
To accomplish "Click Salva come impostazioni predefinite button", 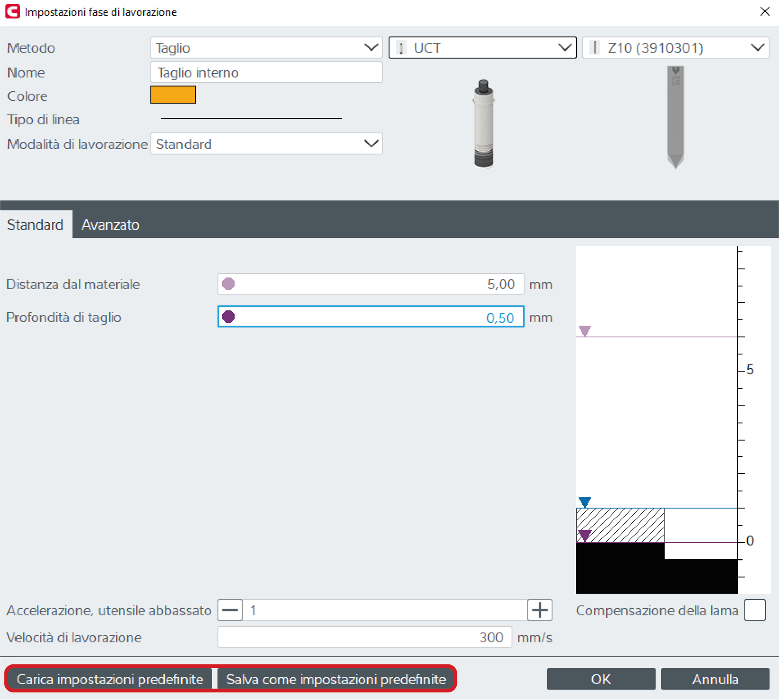I will [x=336, y=679].
